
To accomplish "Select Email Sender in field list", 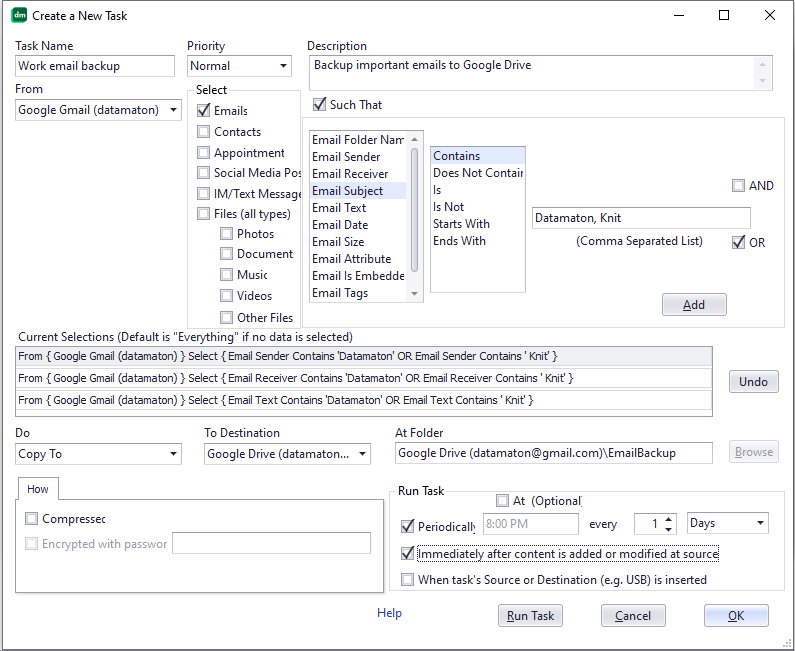I will 358,157.
